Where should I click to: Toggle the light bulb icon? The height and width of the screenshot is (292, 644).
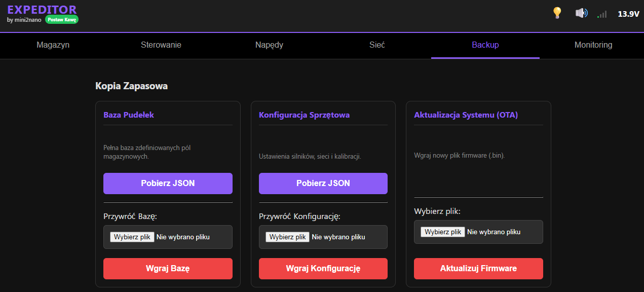[x=557, y=13]
